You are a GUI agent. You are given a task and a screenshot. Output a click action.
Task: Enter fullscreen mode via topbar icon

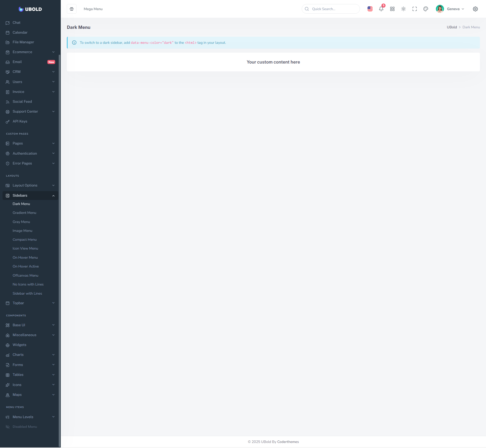415,9
